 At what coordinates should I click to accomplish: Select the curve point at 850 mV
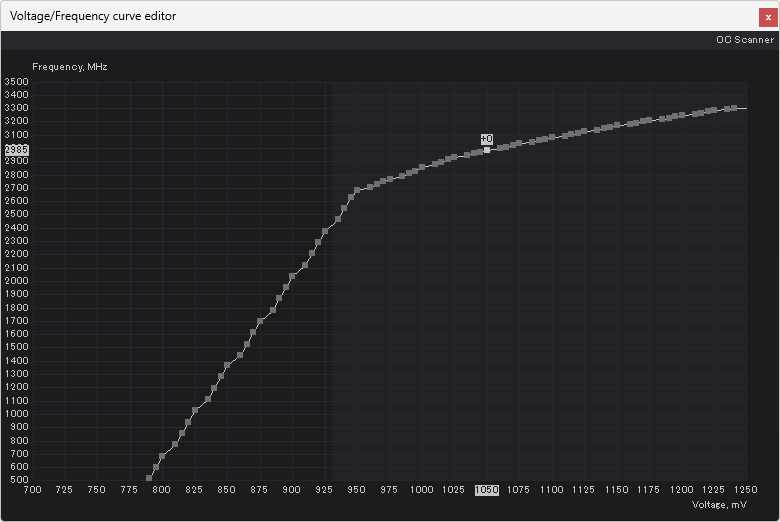(227, 365)
